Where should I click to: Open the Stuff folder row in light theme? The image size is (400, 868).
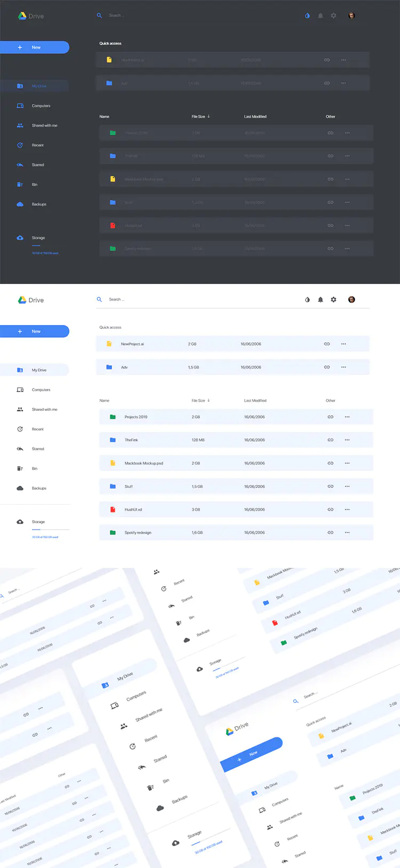pyautogui.click(x=236, y=486)
